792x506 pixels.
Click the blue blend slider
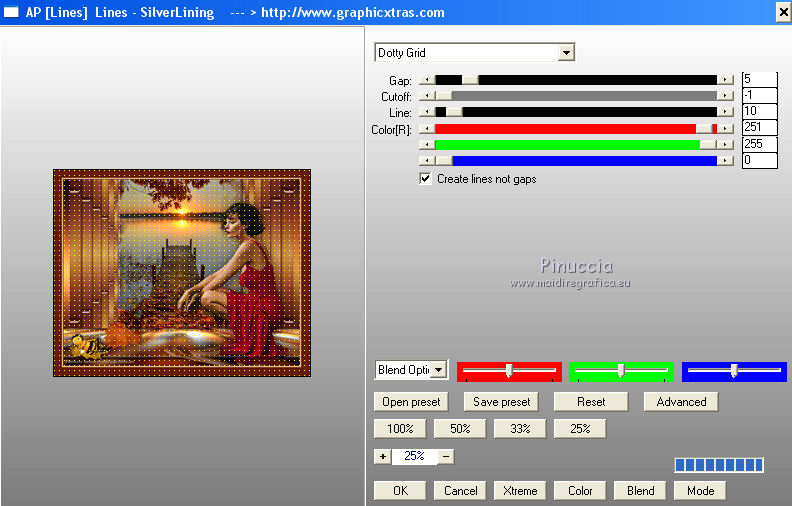pos(734,371)
